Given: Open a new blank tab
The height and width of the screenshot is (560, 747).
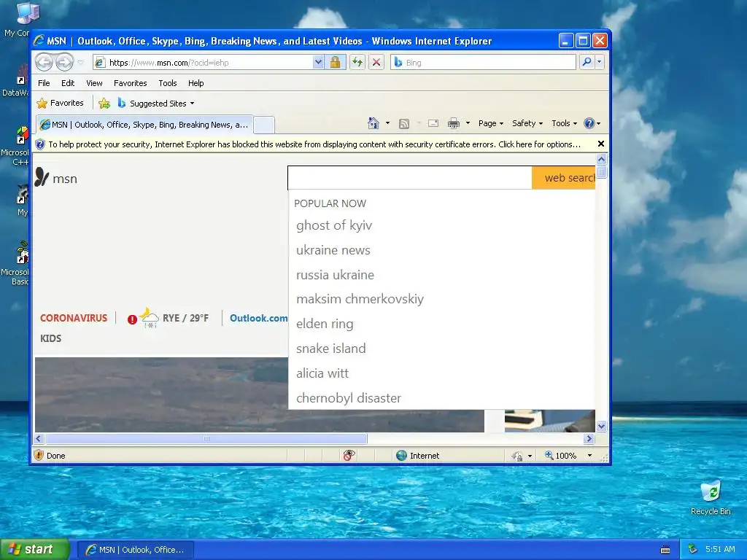Looking at the screenshot, I should click(264, 125).
